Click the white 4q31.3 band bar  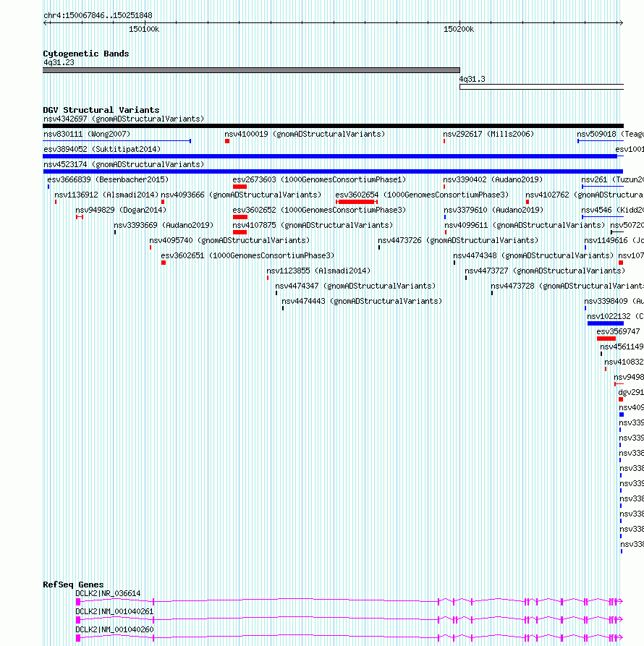click(x=542, y=87)
